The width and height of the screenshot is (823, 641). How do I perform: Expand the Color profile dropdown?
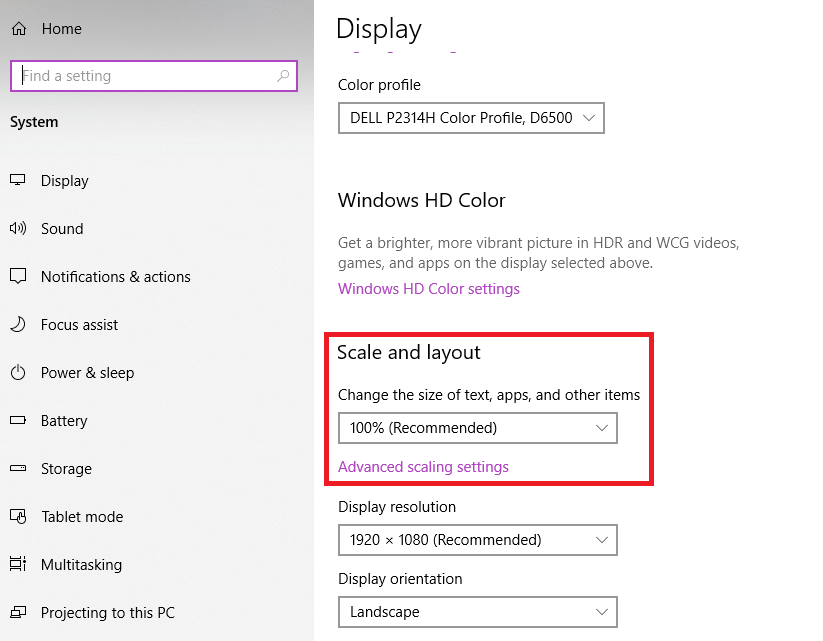click(x=471, y=118)
